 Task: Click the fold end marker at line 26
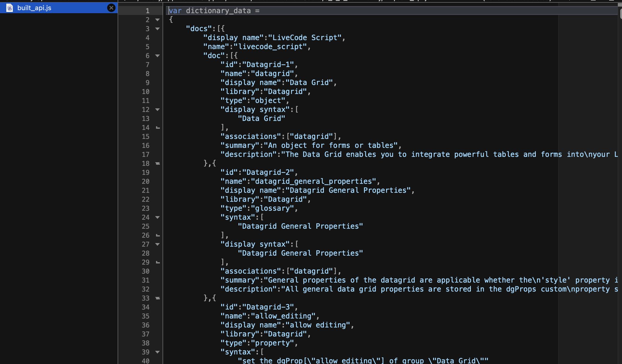(158, 236)
